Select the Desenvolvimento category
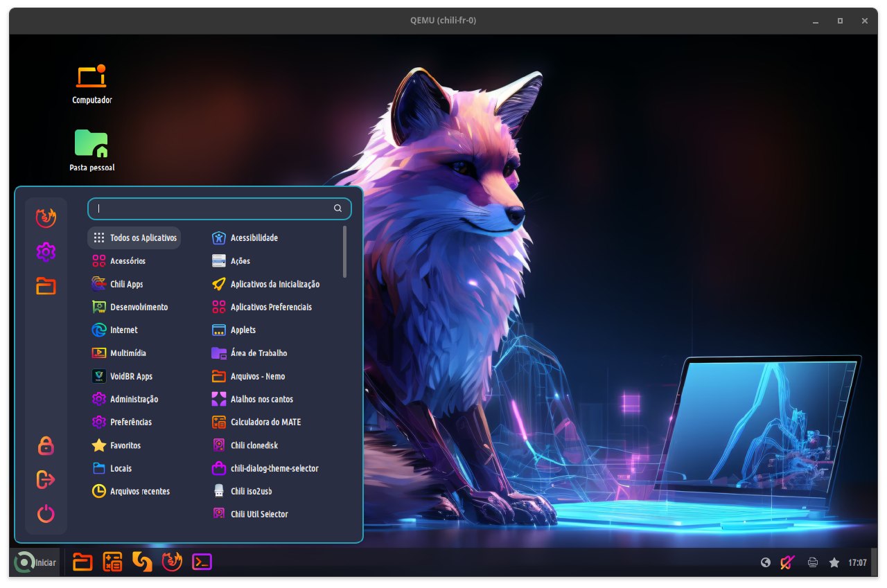 [134, 307]
